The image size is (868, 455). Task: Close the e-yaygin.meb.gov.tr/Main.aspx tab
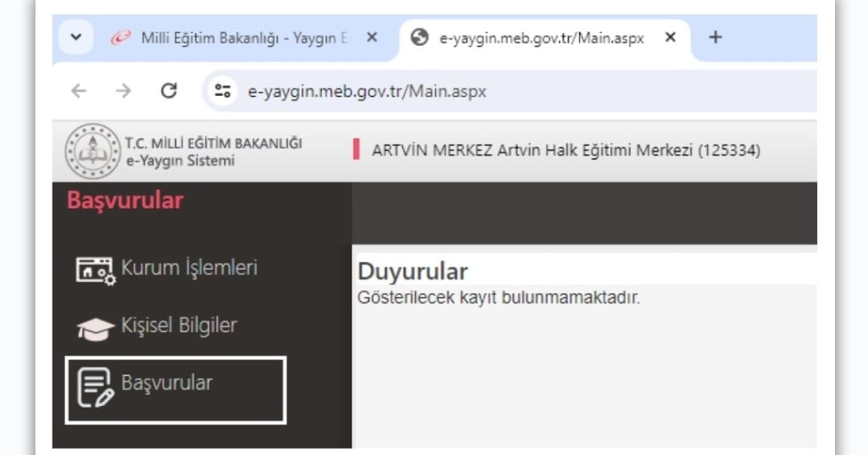pyautogui.click(x=670, y=38)
